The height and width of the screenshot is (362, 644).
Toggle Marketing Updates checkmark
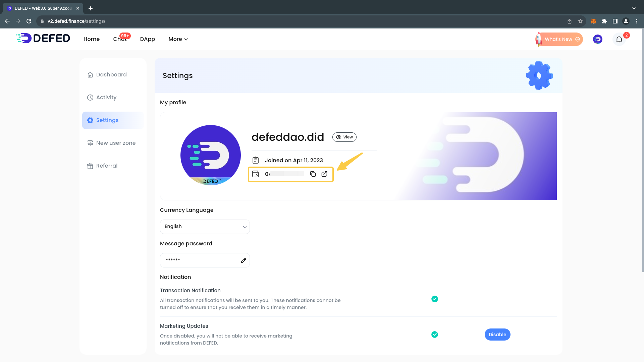(x=435, y=335)
